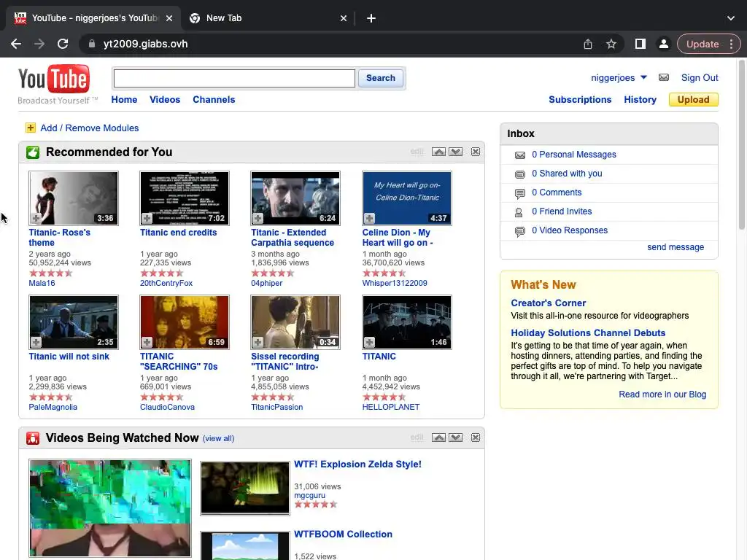
Task: Click the yellow Upload button
Action: click(693, 99)
